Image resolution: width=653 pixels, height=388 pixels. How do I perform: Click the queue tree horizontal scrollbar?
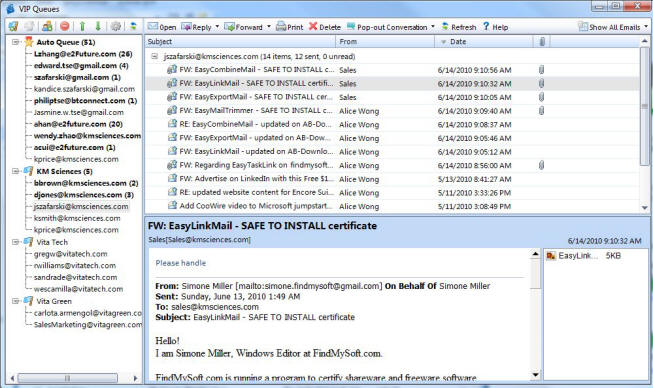point(73,378)
